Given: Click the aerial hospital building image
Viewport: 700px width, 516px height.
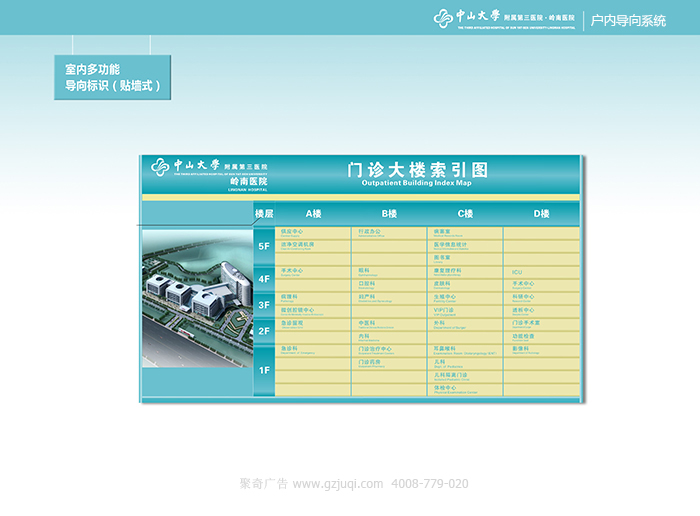Looking at the screenshot, I should tap(196, 296).
